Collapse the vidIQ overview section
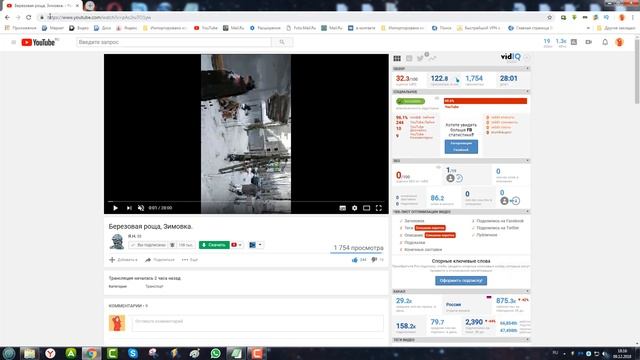The width and height of the screenshot is (640, 360). click(x=527, y=69)
